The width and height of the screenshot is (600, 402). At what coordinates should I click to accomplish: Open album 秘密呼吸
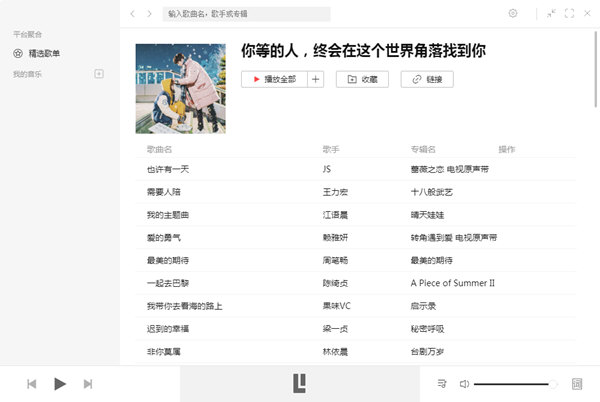click(x=427, y=329)
